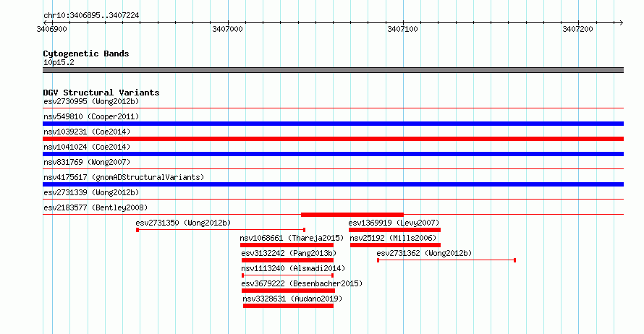Click the nsv25192 (Mills2006) variant label
Image resolution: width=644 pixels, height=334 pixels.
393,238
